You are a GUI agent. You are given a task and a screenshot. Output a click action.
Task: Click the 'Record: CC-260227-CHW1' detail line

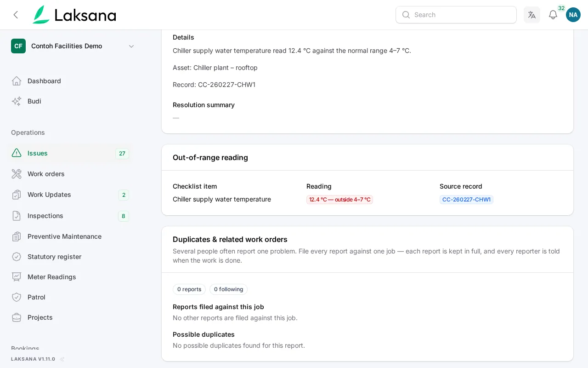214,85
